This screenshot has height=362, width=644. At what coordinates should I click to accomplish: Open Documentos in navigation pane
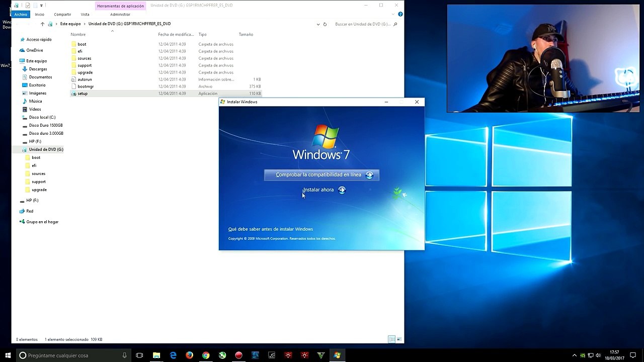pos(40,77)
